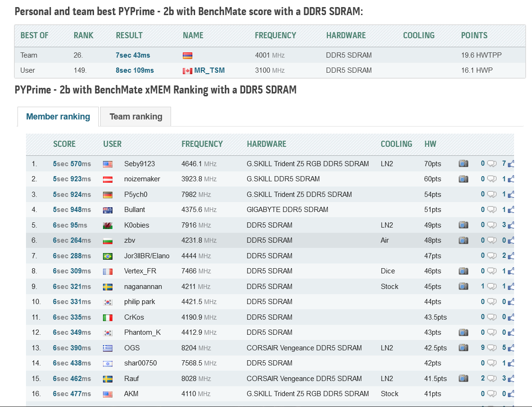The height and width of the screenshot is (407, 532).
Task: Click the thumbs-up icon for Seby9123 score
Action: (511, 164)
